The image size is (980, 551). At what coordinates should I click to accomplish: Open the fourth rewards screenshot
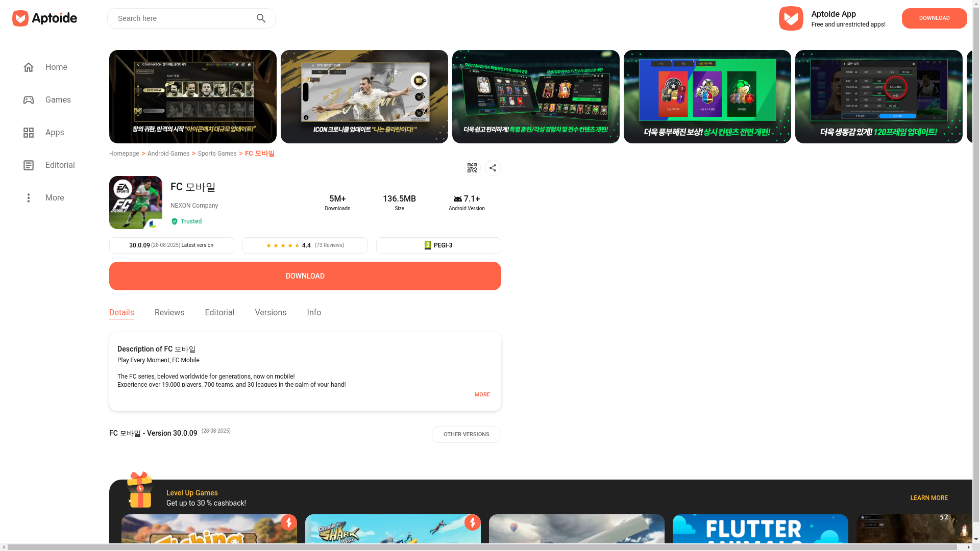pos(707,96)
